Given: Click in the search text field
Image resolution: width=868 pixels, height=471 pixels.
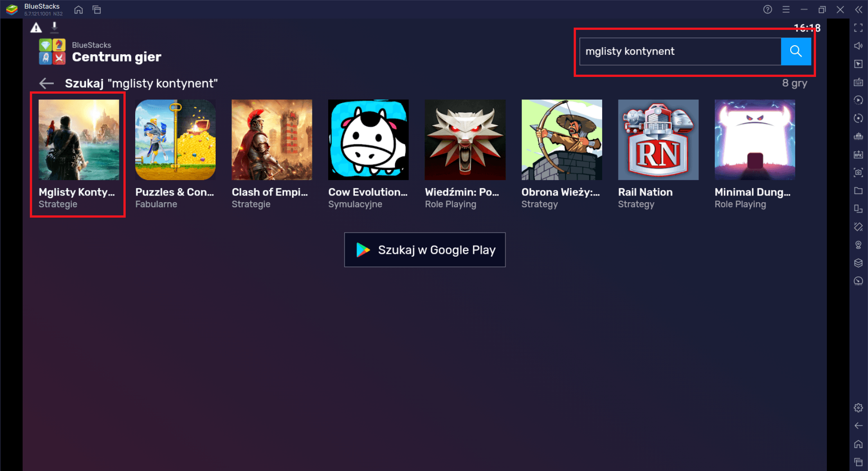Looking at the screenshot, I should tap(680, 51).
